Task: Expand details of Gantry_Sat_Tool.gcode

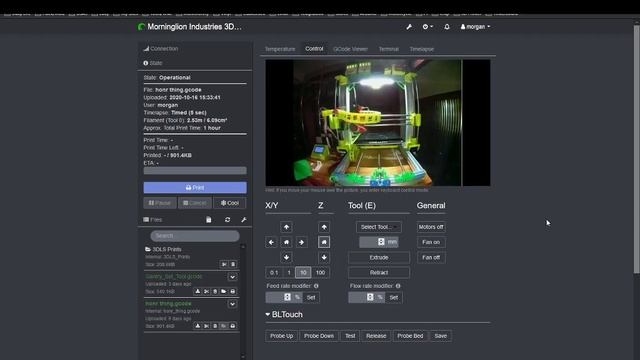Action: (x=232, y=277)
